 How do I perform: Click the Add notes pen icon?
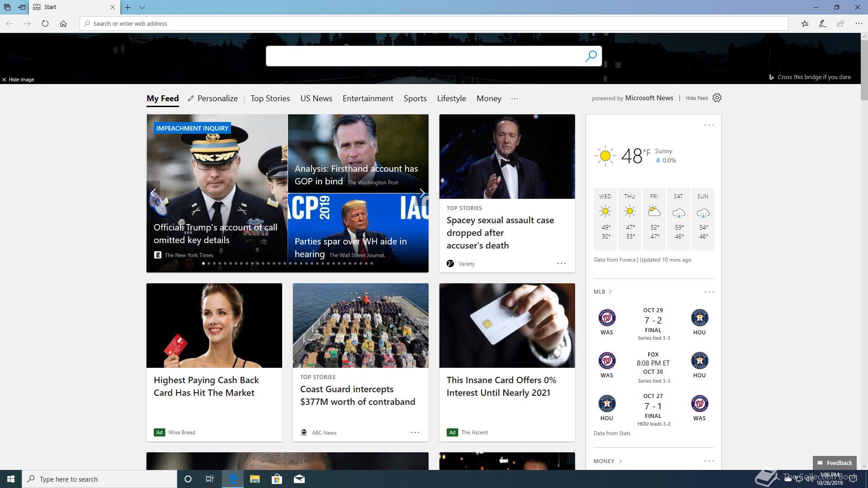point(823,23)
